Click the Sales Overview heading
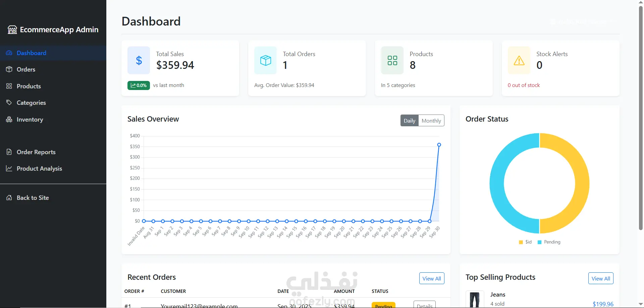The height and width of the screenshot is (308, 644). pos(153,119)
